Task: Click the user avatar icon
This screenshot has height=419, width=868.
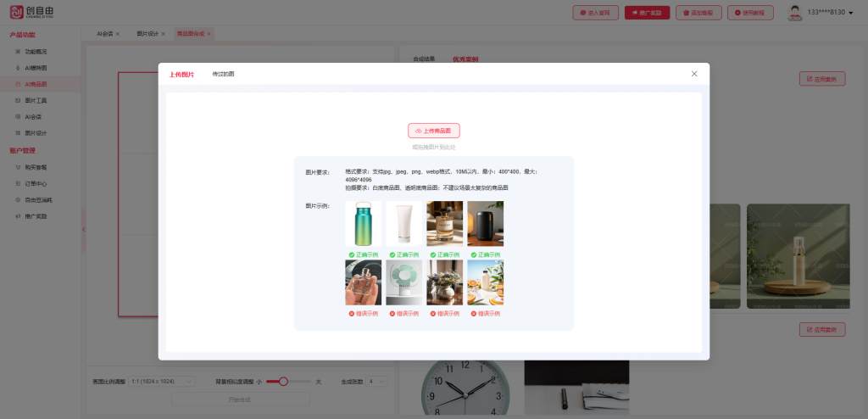Action: coord(794,13)
